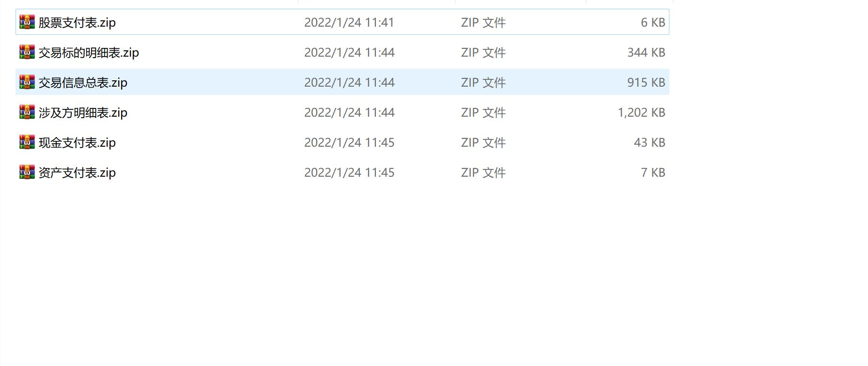Select file name 资产支付表.zip
The width and height of the screenshot is (868, 366).
(77, 173)
